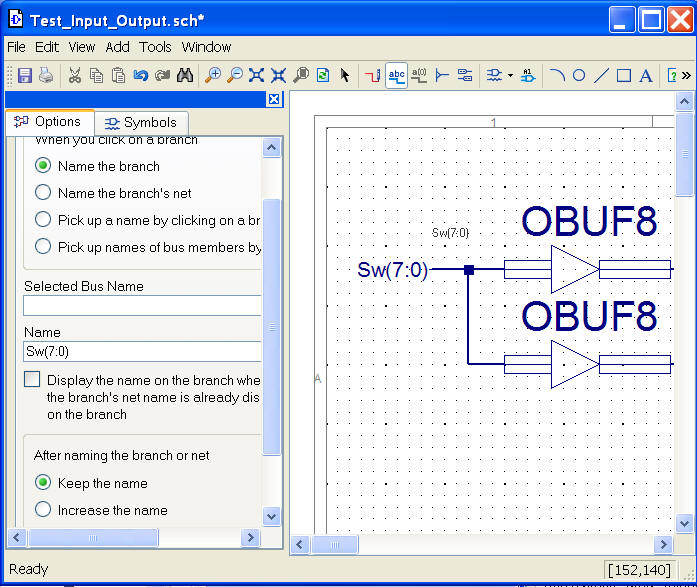Select the Add Net Name abc tool
Image resolution: width=697 pixels, height=587 pixels.
point(397,76)
